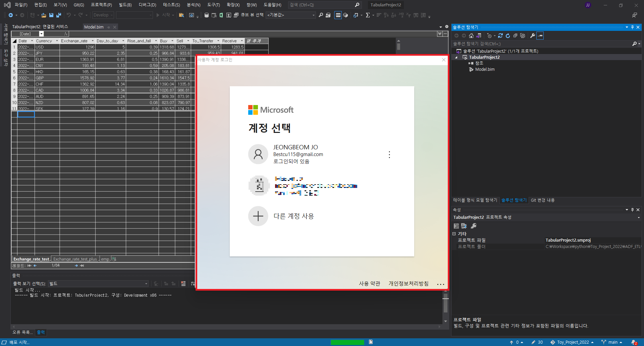Click the sigma AutoSum icon
Image resolution: width=644 pixels, height=346 pixels.
click(368, 15)
